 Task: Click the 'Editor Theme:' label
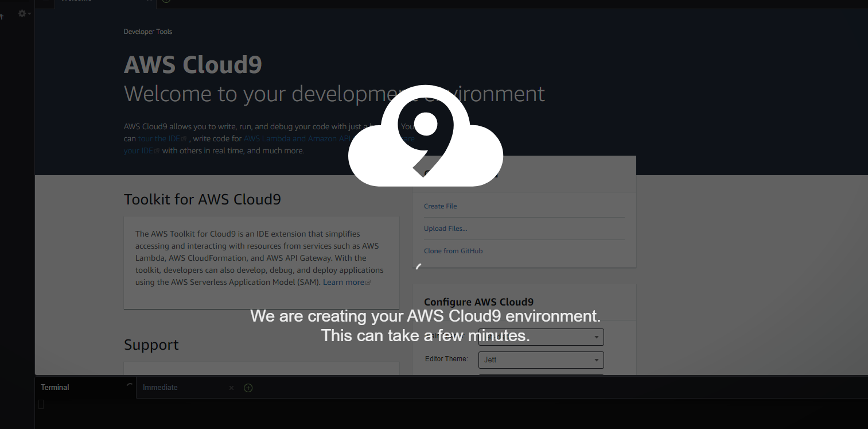[446, 359]
